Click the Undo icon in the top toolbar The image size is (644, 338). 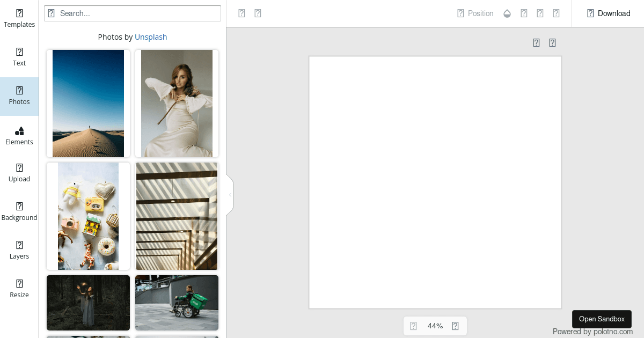click(x=241, y=13)
